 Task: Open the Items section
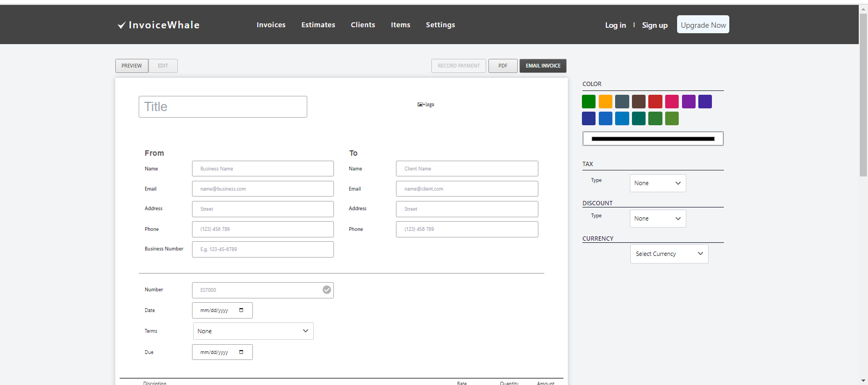pos(401,25)
